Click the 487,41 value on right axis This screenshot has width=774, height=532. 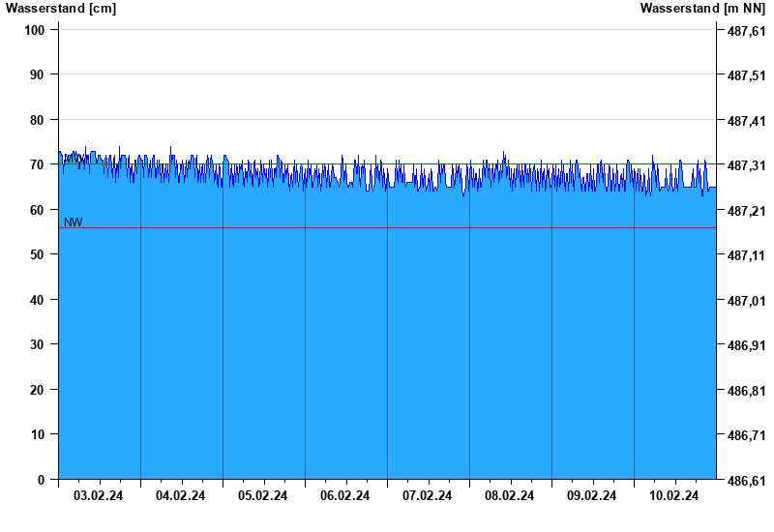point(746,122)
